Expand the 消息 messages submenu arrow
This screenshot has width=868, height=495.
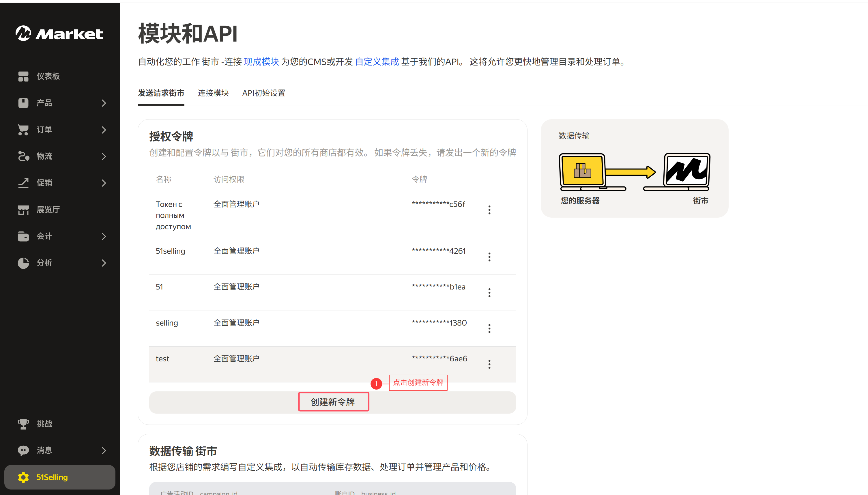[104, 451]
